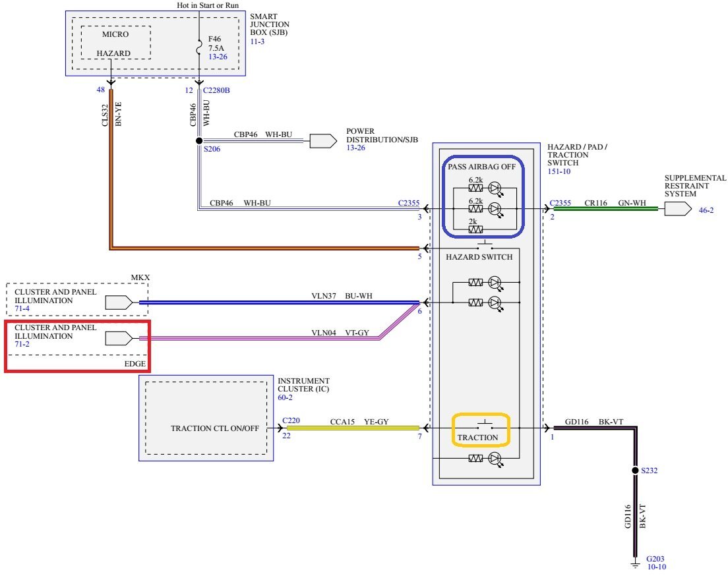The width and height of the screenshot is (728, 576).
Task: Click the S232 splice dot
Action: 636,471
